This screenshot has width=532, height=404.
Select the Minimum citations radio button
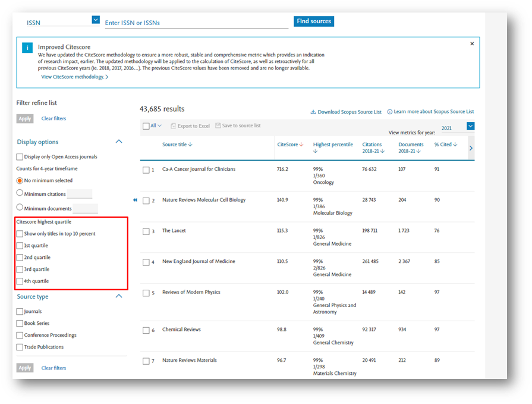coord(20,193)
